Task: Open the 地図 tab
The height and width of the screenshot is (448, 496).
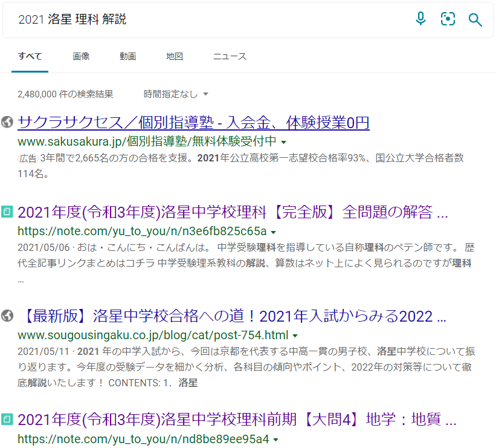Action: point(175,56)
